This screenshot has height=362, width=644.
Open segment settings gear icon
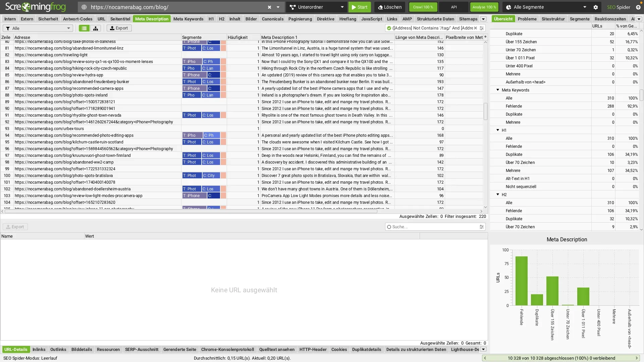596,7
